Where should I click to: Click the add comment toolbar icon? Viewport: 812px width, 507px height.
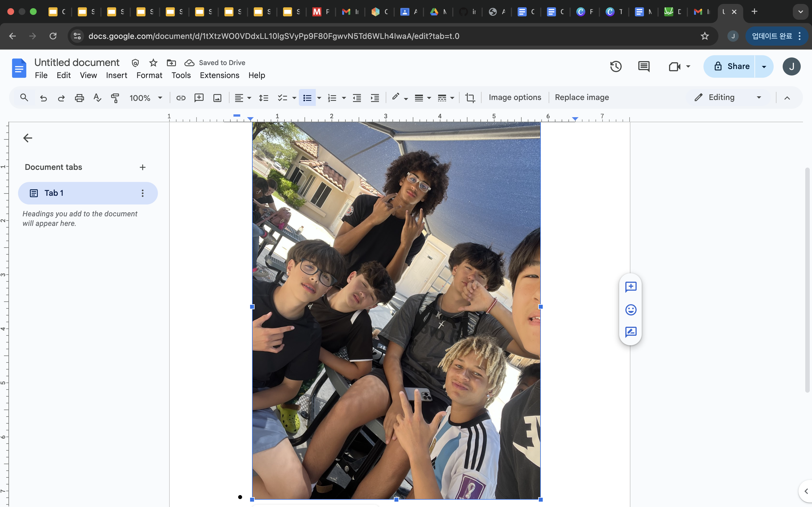click(199, 97)
